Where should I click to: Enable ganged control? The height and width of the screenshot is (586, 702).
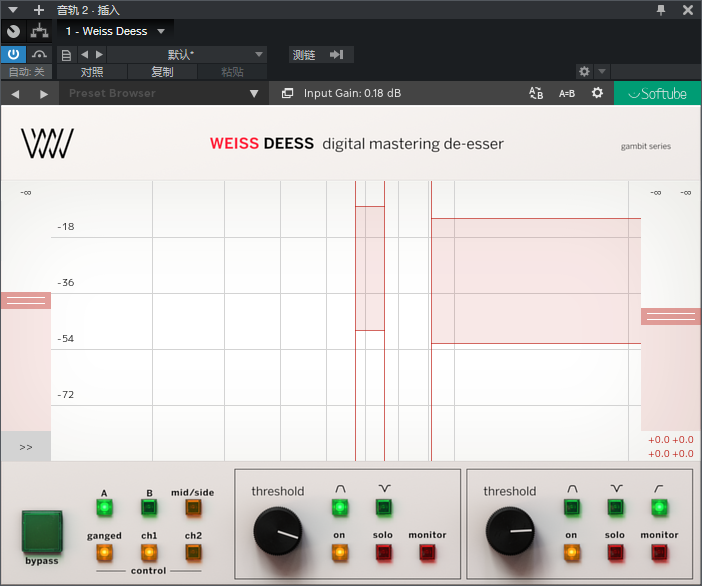[104, 552]
